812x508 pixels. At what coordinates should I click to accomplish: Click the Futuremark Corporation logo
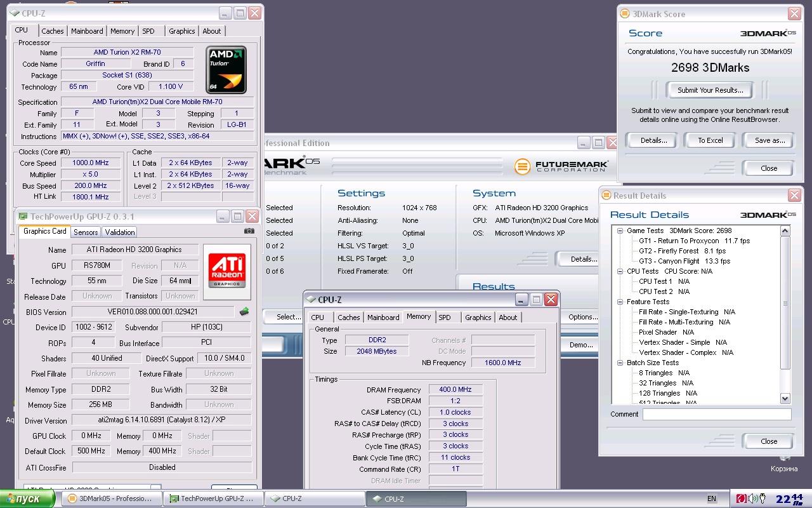click(561, 166)
